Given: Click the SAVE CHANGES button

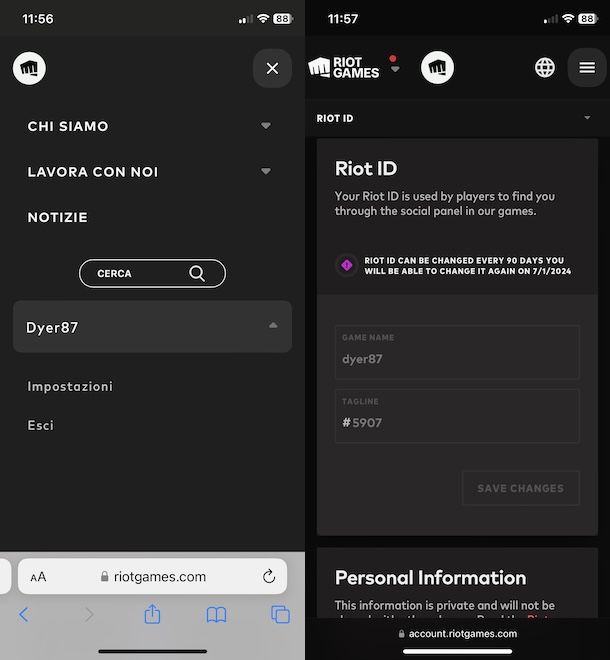Looking at the screenshot, I should pyautogui.click(x=520, y=488).
